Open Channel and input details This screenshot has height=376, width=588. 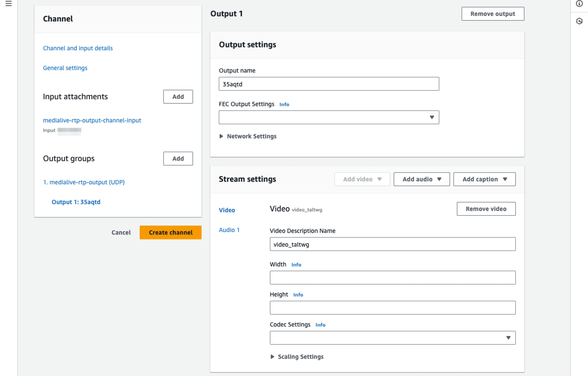[78, 48]
